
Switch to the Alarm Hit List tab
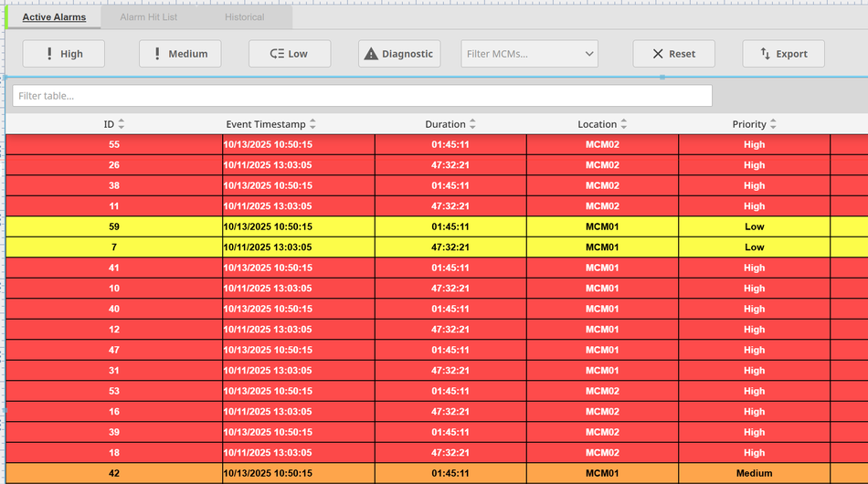point(149,17)
